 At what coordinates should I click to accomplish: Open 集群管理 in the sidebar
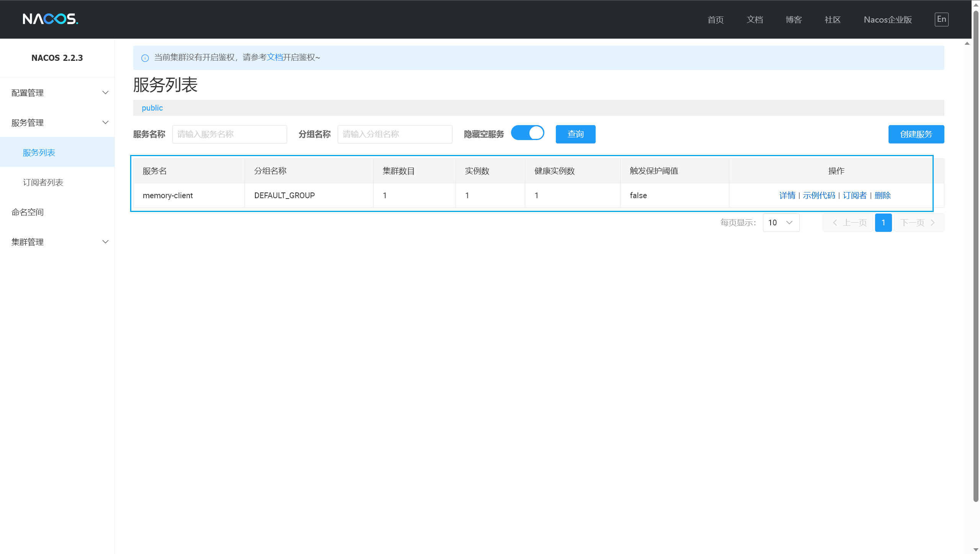coord(57,242)
